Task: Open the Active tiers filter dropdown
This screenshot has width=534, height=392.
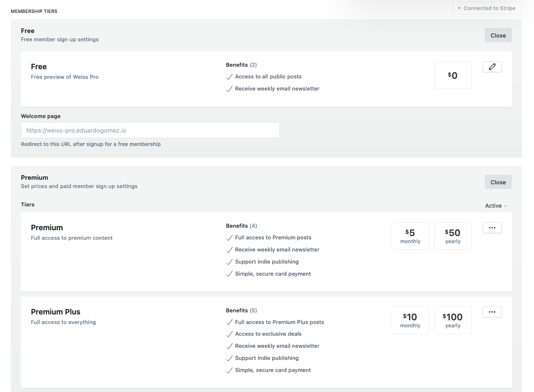Action: click(496, 206)
